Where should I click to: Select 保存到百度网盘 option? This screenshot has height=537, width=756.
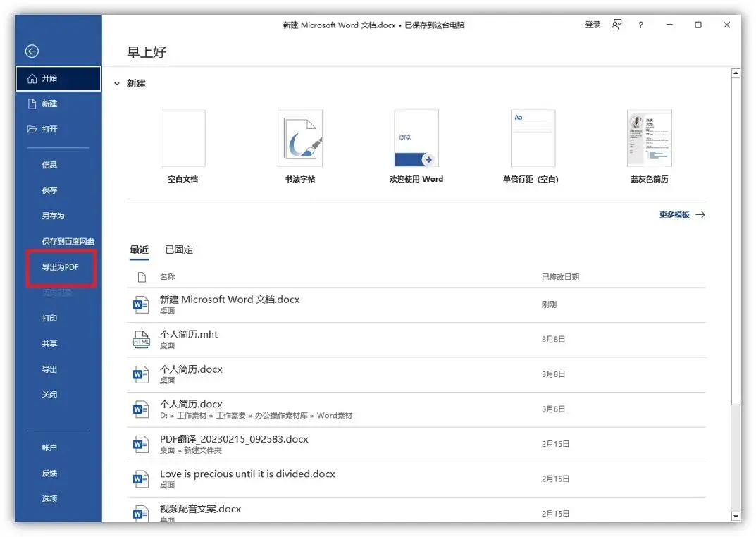tap(68, 242)
